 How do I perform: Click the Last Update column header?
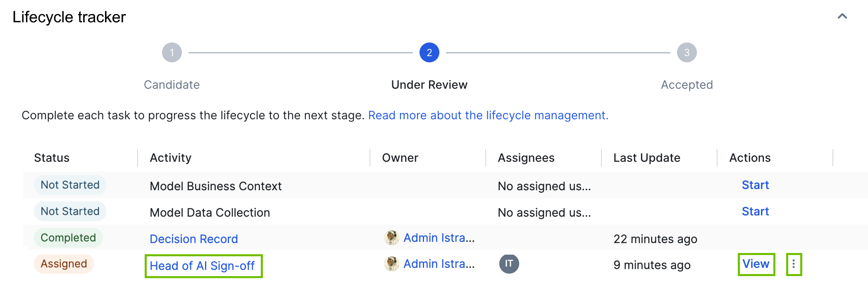tap(646, 158)
